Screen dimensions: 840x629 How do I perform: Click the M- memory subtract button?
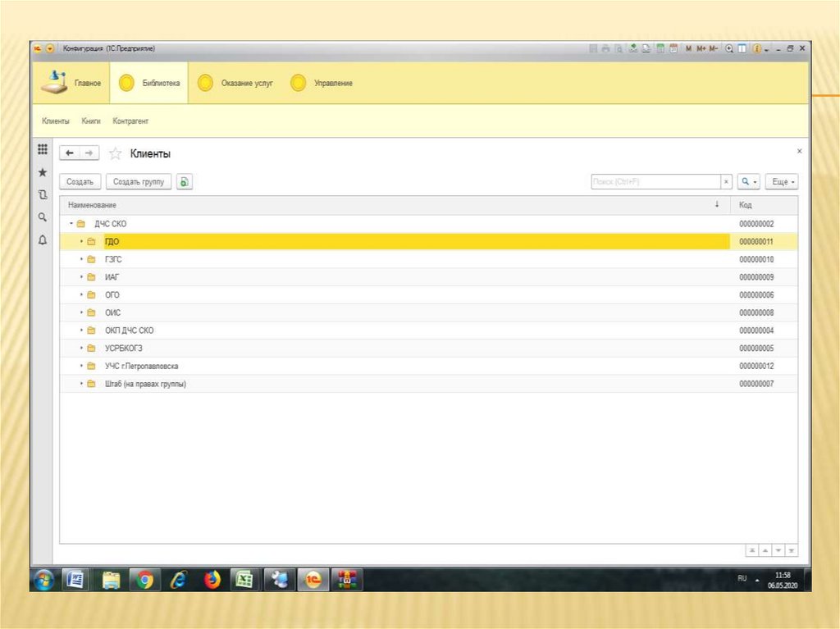(713, 48)
